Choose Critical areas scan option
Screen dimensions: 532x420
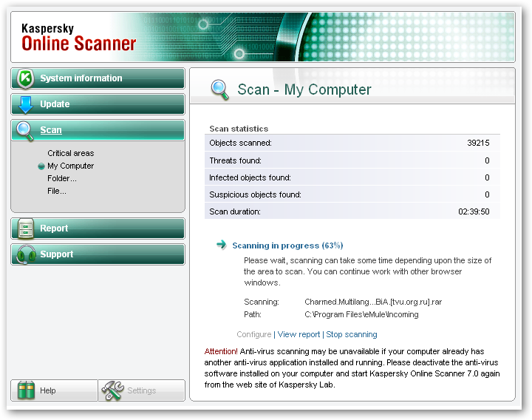coord(70,154)
